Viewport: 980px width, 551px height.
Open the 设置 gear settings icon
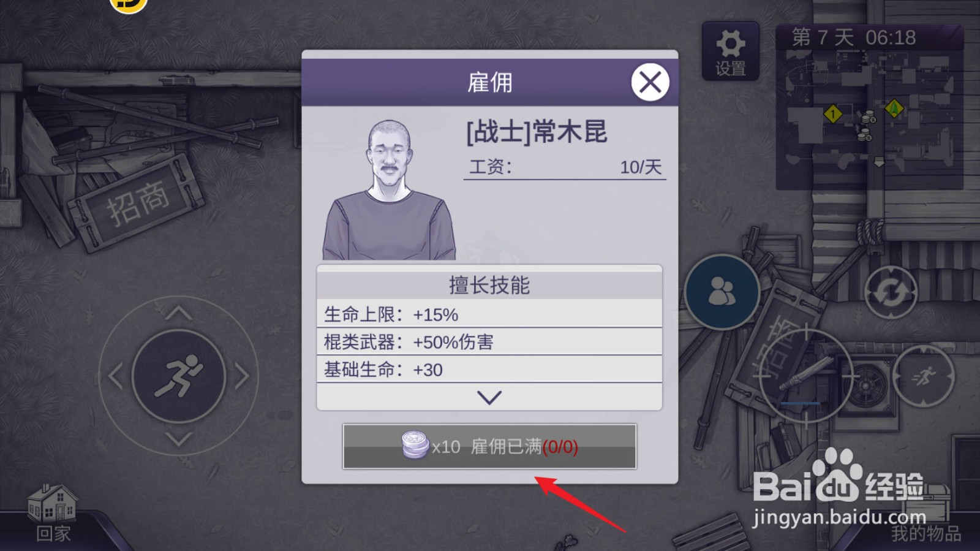(x=730, y=51)
